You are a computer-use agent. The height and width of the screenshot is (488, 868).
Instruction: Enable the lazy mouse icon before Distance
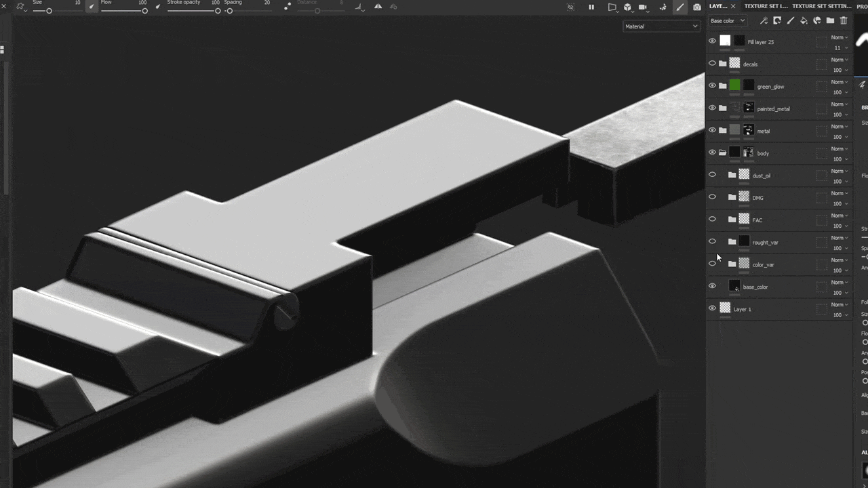(288, 7)
